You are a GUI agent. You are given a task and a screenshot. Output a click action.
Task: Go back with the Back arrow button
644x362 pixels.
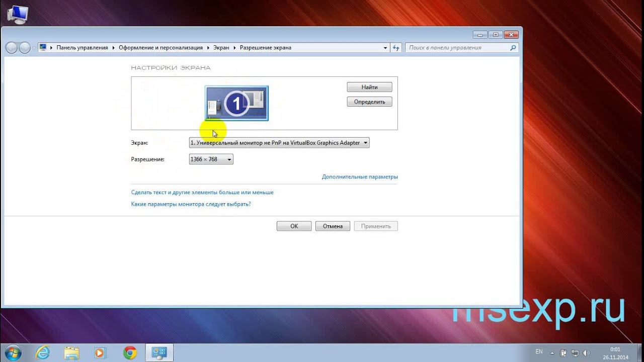point(11,48)
